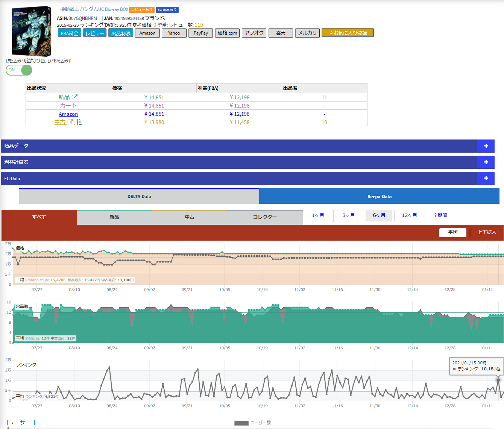Open メルカリ search button

click(x=308, y=33)
